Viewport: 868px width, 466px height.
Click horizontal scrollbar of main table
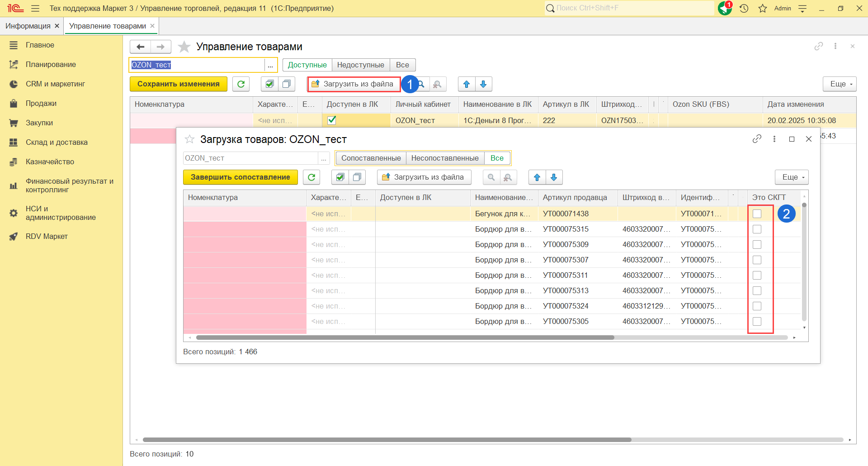[387, 440]
